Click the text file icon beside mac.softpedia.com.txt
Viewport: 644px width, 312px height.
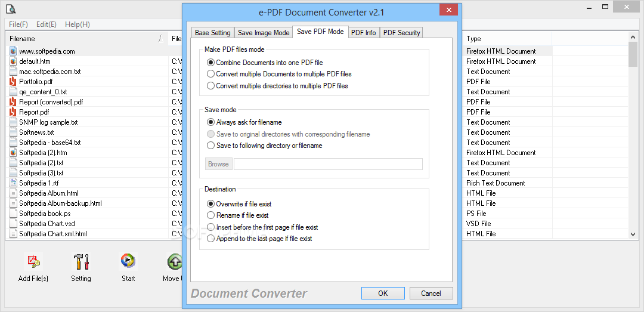[13, 72]
